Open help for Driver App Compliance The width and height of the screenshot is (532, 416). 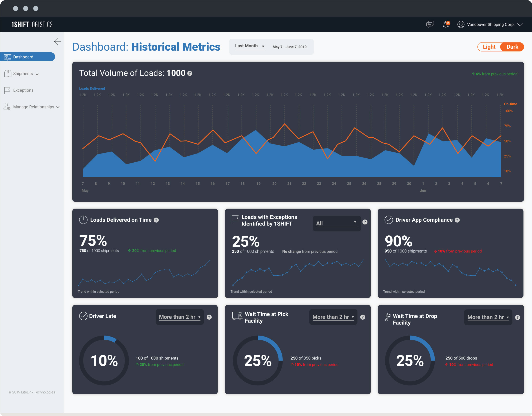(457, 220)
